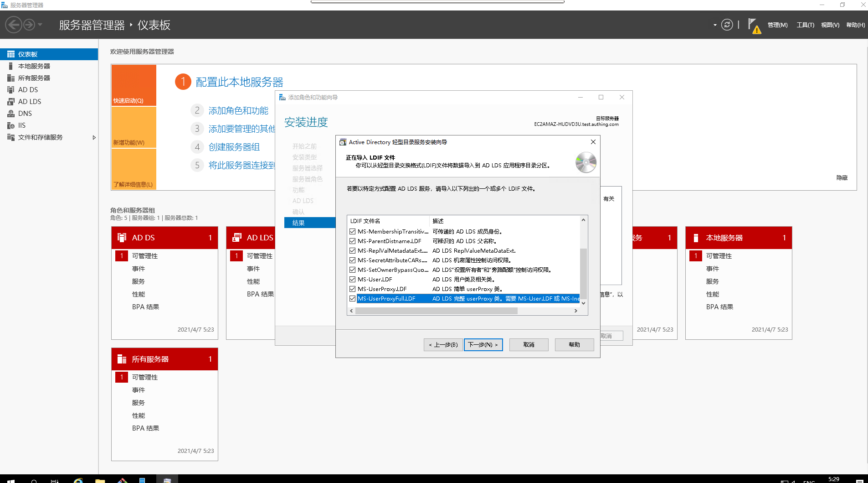The width and height of the screenshot is (868, 483).
Task: Click 上一步(B) button in wizard
Action: (443, 345)
